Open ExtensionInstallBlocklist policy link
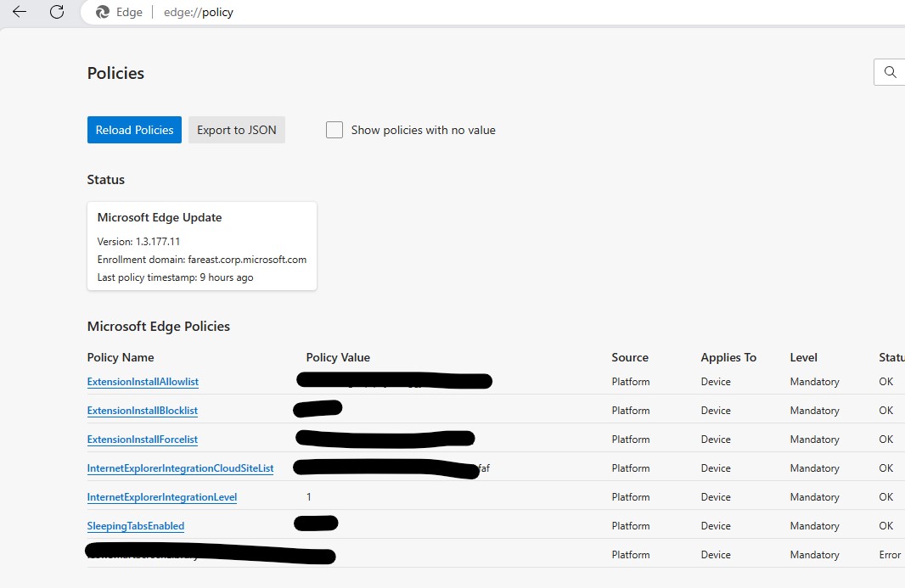 pyautogui.click(x=142, y=411)
